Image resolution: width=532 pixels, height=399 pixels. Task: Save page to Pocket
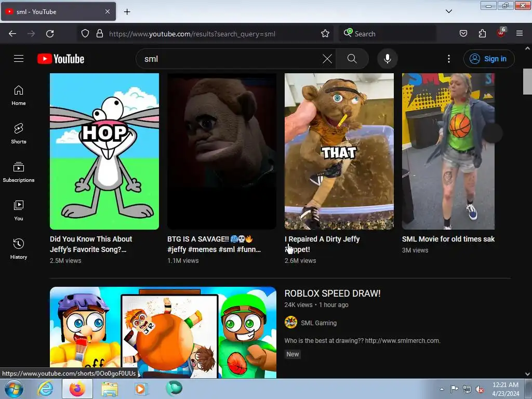(463, 34)
